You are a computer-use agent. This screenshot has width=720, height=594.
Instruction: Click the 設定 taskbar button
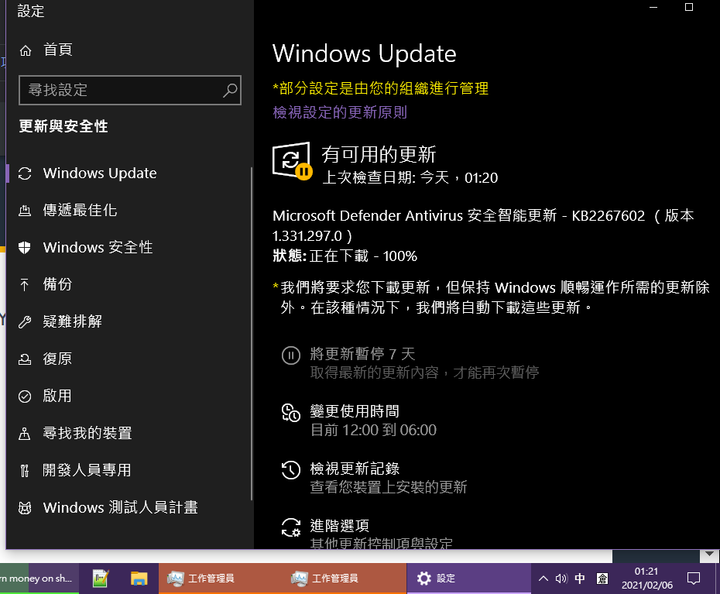[x=469, y=578]
